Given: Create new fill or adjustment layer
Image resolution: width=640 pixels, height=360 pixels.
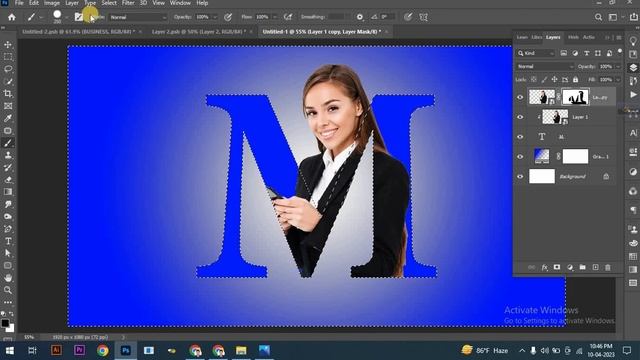Looking at the screenshot, I should (570, 267).
